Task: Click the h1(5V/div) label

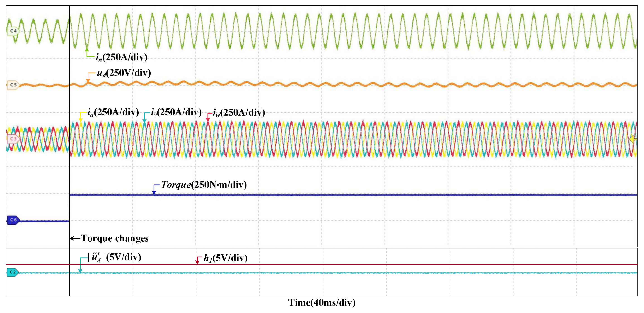Action: 225,258
